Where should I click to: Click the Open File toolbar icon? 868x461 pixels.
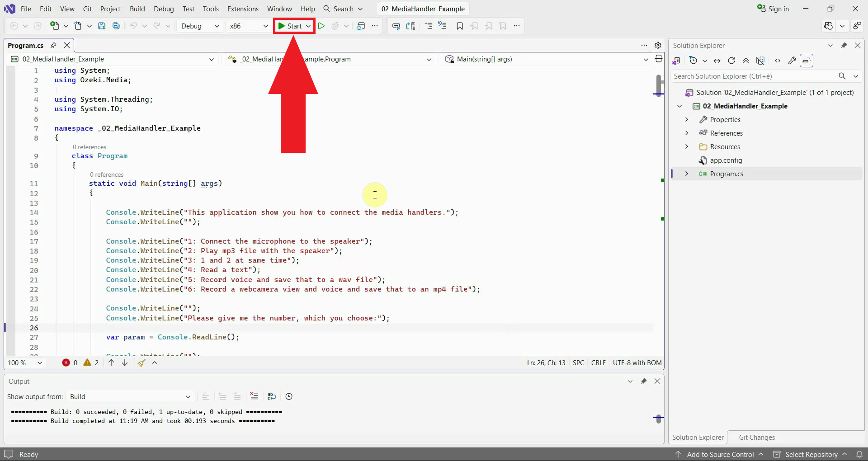78,26
